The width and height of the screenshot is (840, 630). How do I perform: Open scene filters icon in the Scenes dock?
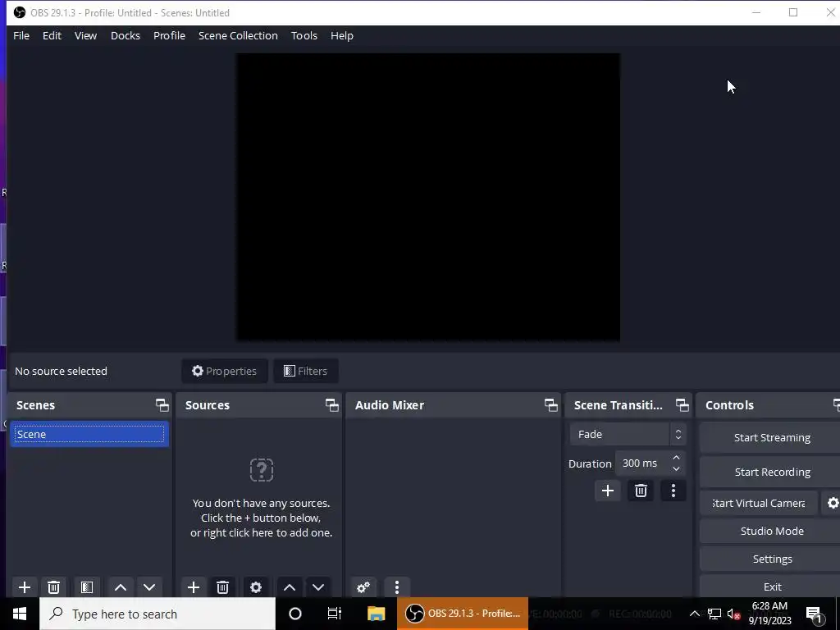point(87,587)
